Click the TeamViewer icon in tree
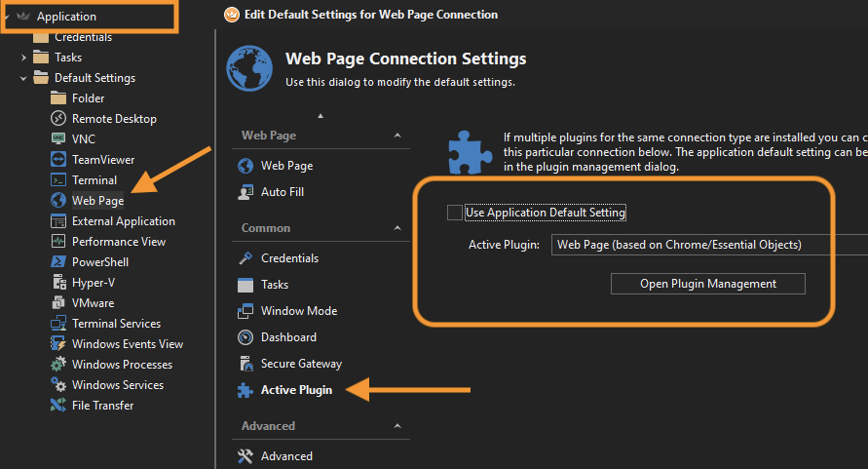The image size is (868, 469). (57, 160)
